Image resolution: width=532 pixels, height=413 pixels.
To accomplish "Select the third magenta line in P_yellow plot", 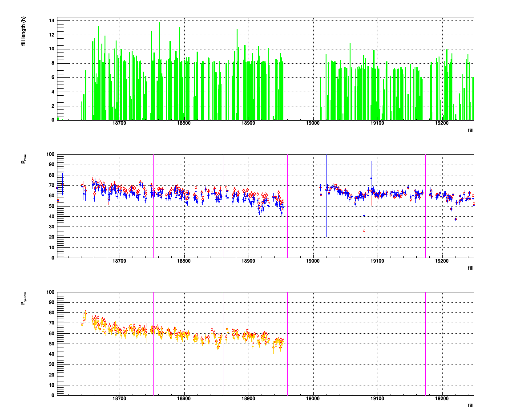I will tap(288, 344).
